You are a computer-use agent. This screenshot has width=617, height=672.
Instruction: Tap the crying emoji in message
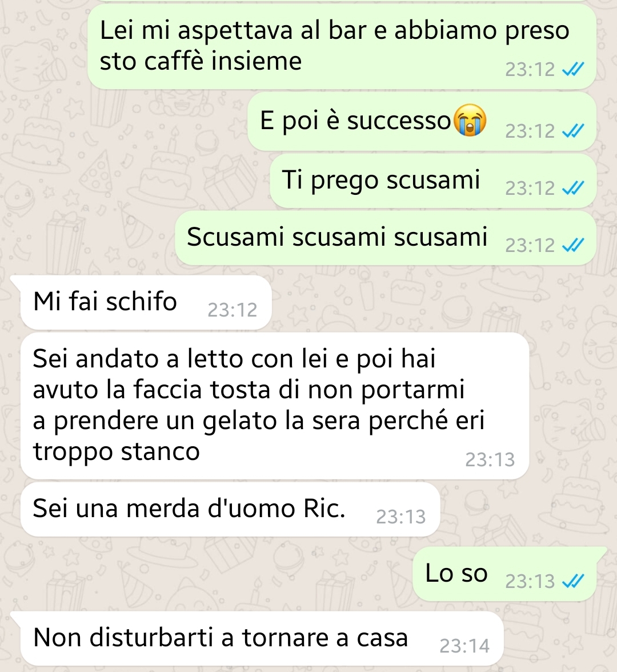point(470,120)
